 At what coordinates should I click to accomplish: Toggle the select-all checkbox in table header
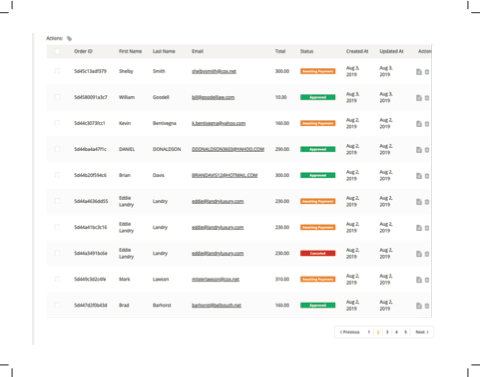tap(57, 51)
